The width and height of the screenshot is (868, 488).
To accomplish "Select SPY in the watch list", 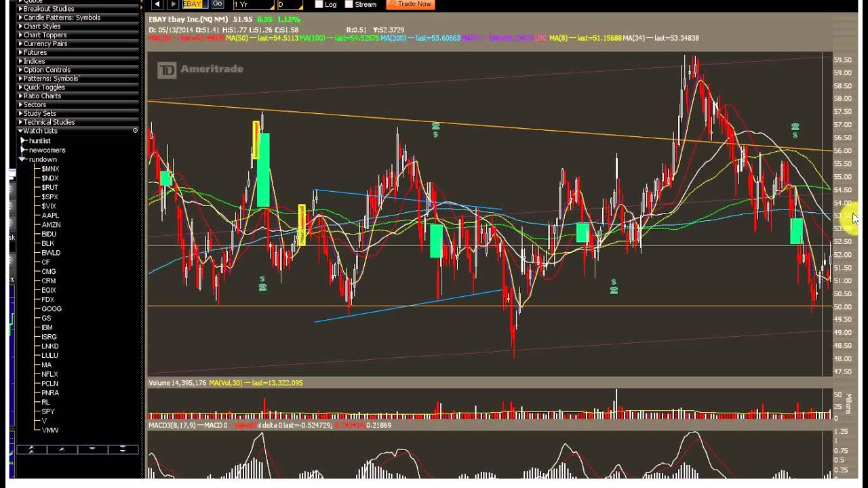I will 48,411.
